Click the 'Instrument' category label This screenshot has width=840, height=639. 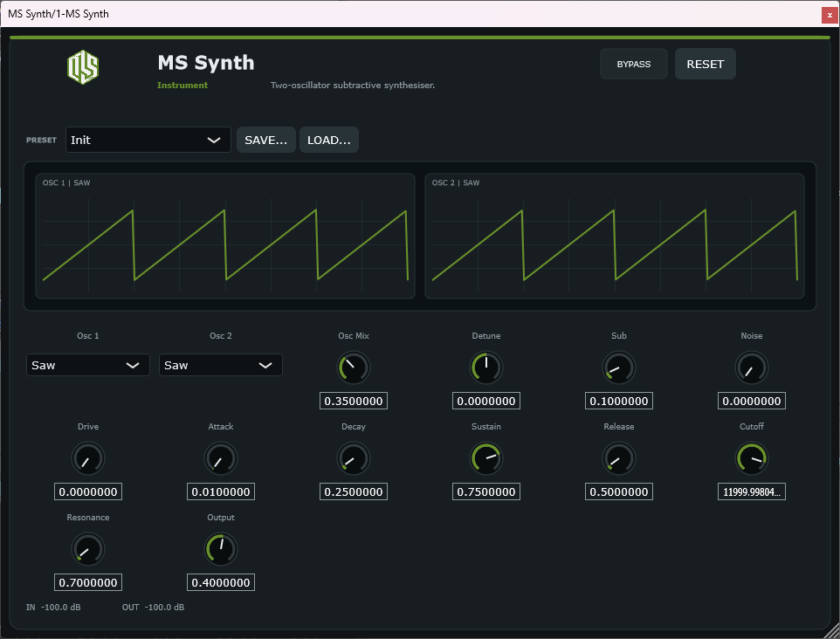(182, 86)
